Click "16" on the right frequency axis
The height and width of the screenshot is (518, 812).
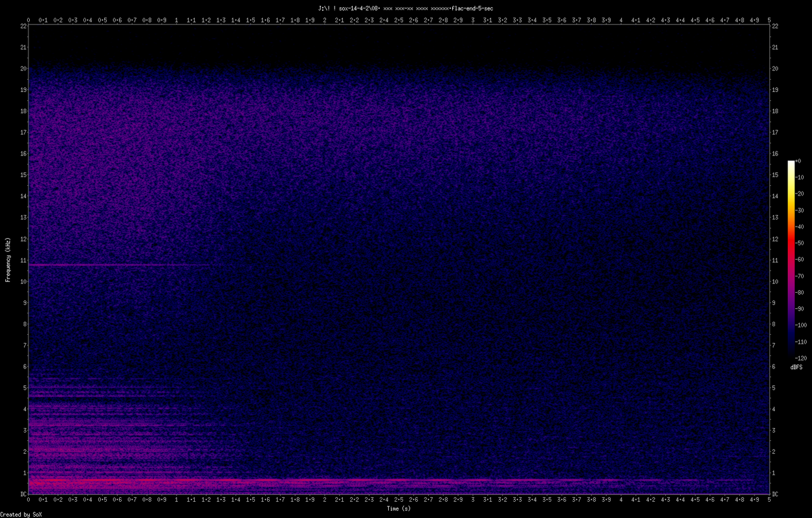776,153
